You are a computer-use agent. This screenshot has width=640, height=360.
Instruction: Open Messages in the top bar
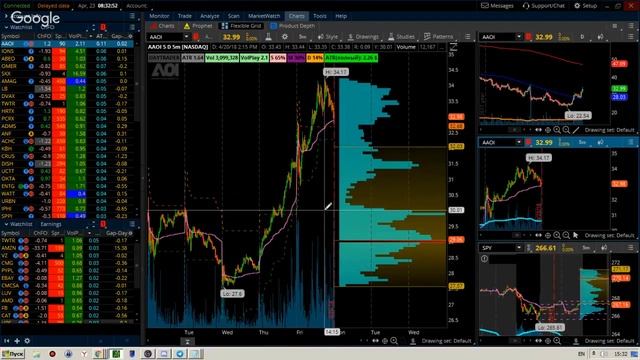[x=497, y=6]
